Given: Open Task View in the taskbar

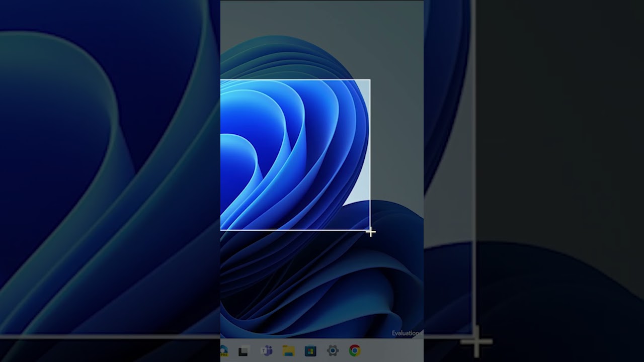Looking at the screenshot, I should (x=244, y=351).
